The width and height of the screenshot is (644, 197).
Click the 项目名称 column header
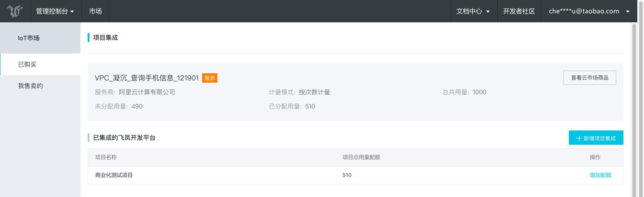(x=106, y=157)
